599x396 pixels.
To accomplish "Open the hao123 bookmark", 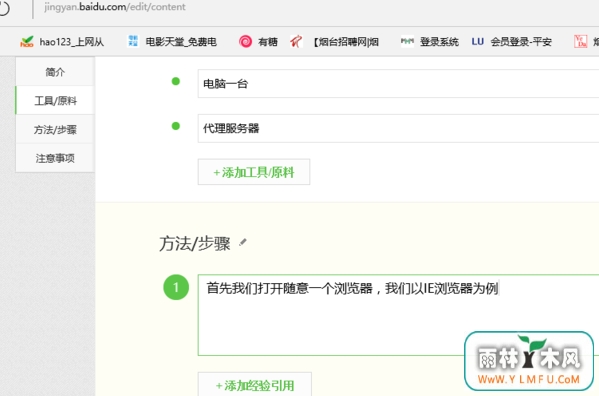I will click(x=62, y=42).
